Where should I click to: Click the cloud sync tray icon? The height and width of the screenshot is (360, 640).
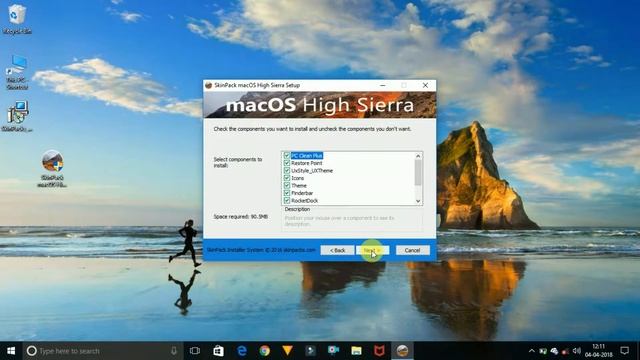click(554, 351)
